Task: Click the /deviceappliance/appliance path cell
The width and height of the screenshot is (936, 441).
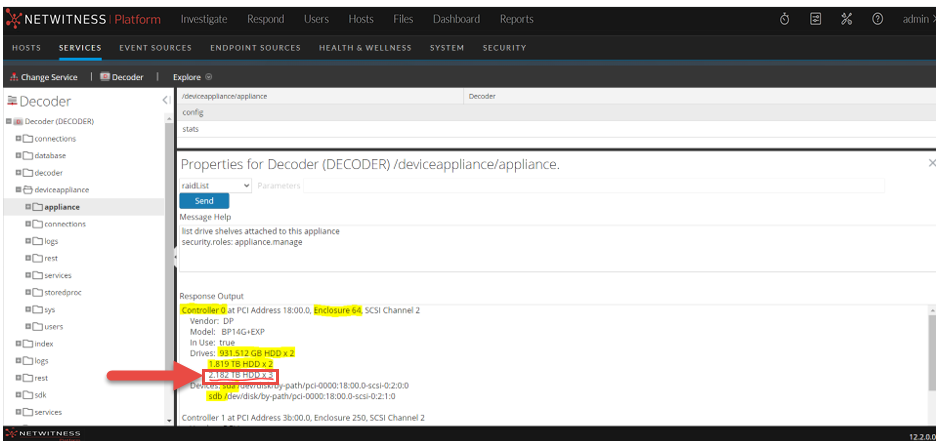Action: pyautogui.click(x=320, y=96)
